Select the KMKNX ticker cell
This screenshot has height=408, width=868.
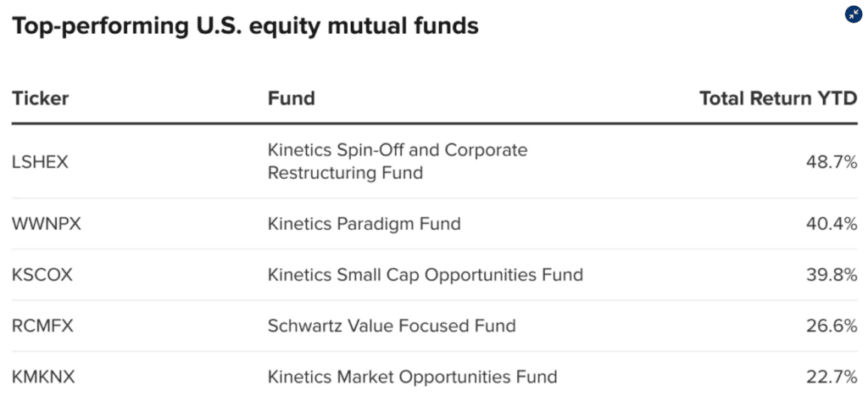43,377
